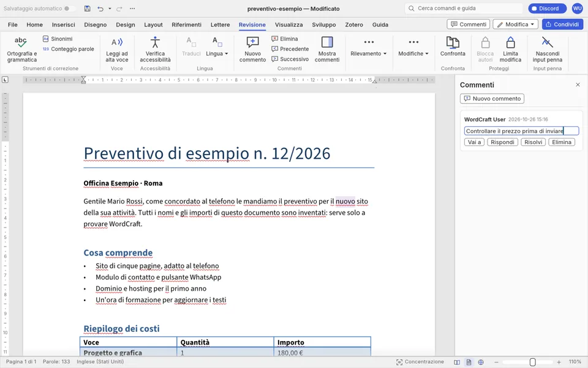The image size is (588, 368).
Task: Switch to the Layout tab
Action: (x=153, y=25)
